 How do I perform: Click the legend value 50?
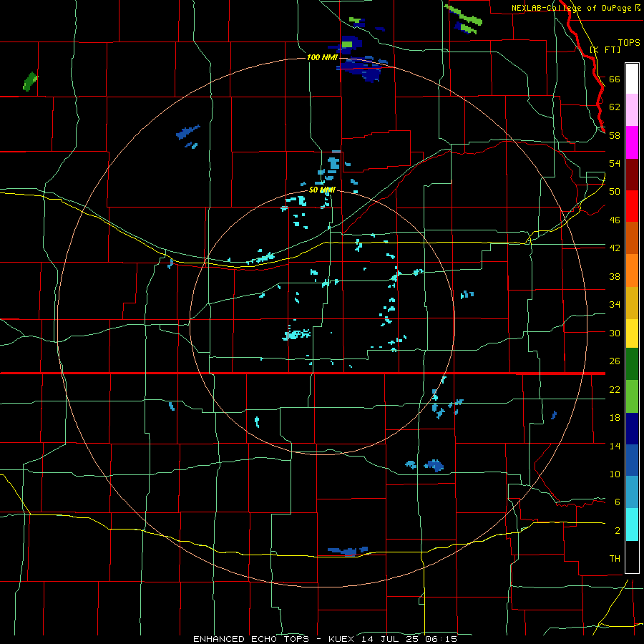coord(615,192)
